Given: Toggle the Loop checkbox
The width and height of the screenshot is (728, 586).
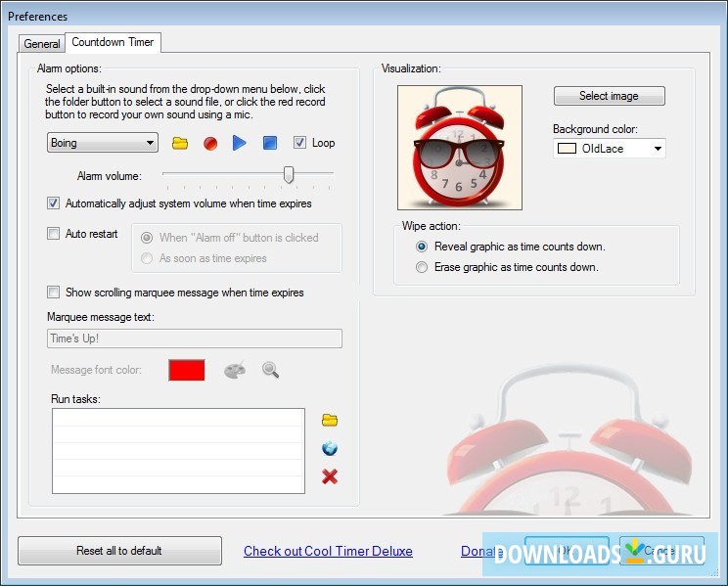Looking at the screenshot, I should coord(299,143).
